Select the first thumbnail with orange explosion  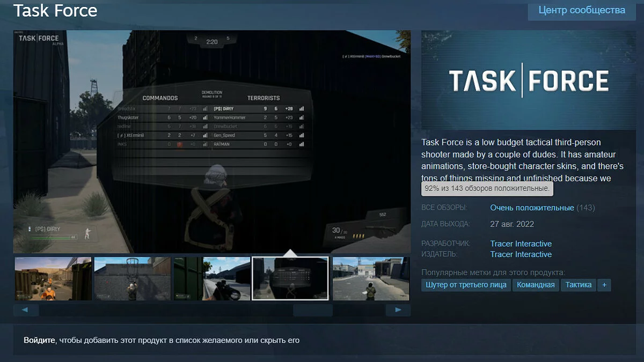53,278
